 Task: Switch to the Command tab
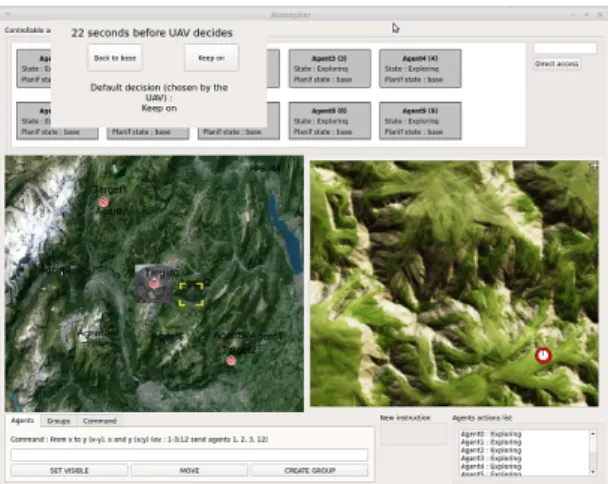[100, 421]
